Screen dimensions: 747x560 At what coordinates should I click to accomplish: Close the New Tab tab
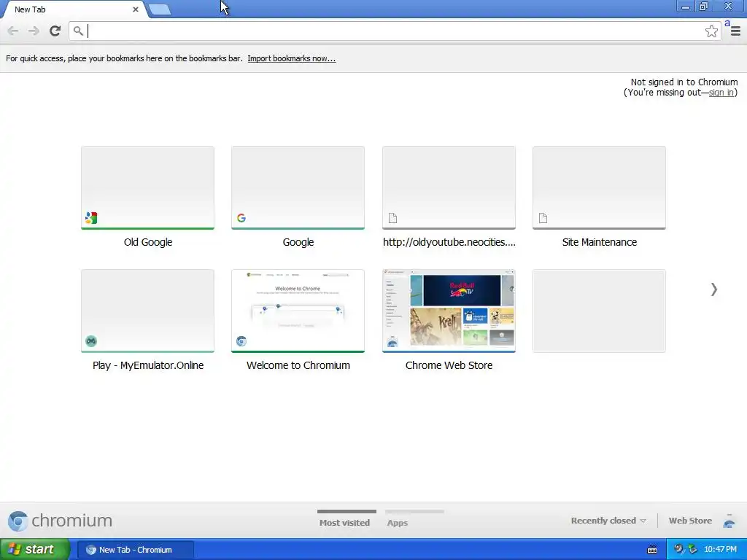135,9
